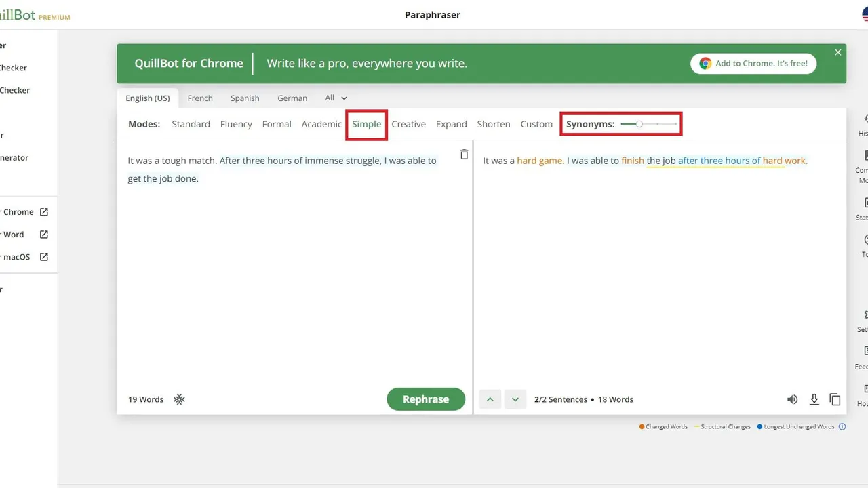
Task: Choose Simple paraphrasing mode
Action: (366, 124)
